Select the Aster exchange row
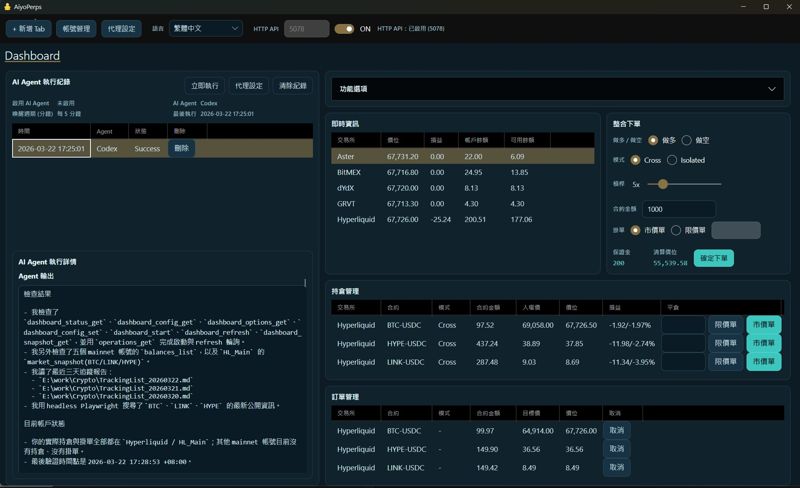Viewport: 800px width, 488px height. (x=463, y=156)
